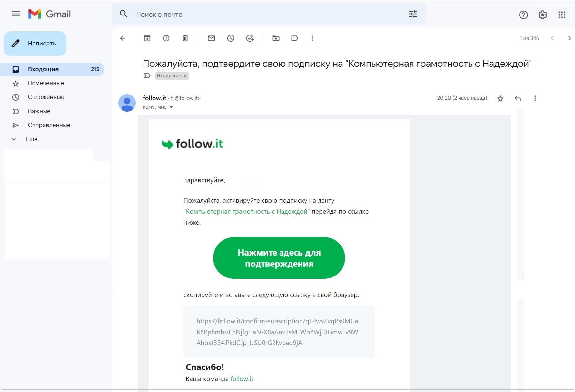Screen dimensions: 575x392
Task: Click the search magnifier icon
Action: (124, 14)
